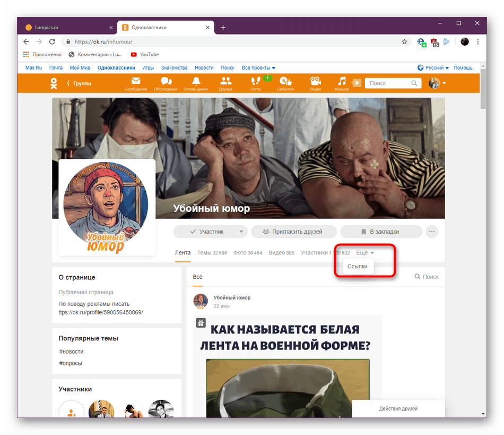Click feed Поиск search link
The width and height of the screenshot is (504, 435).
427,277
